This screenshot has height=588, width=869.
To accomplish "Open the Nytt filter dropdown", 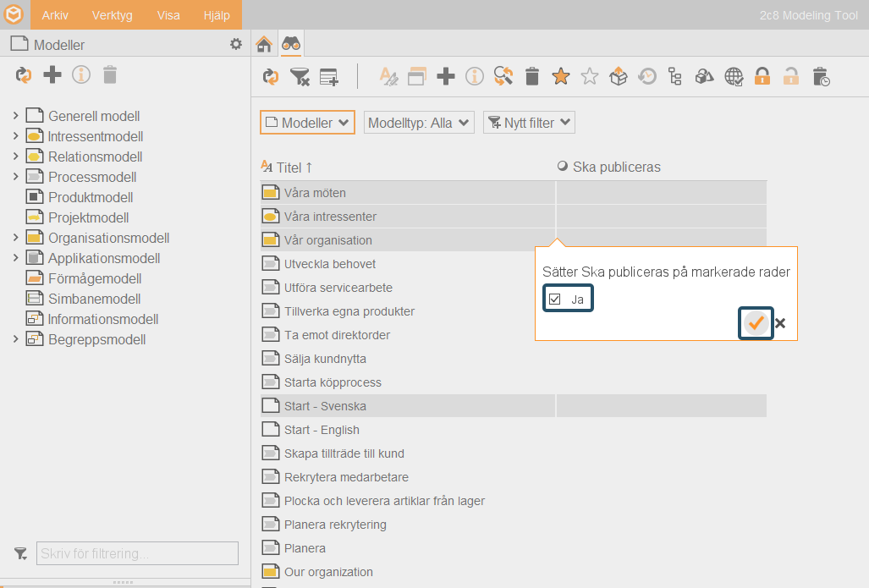I will 530,123.
